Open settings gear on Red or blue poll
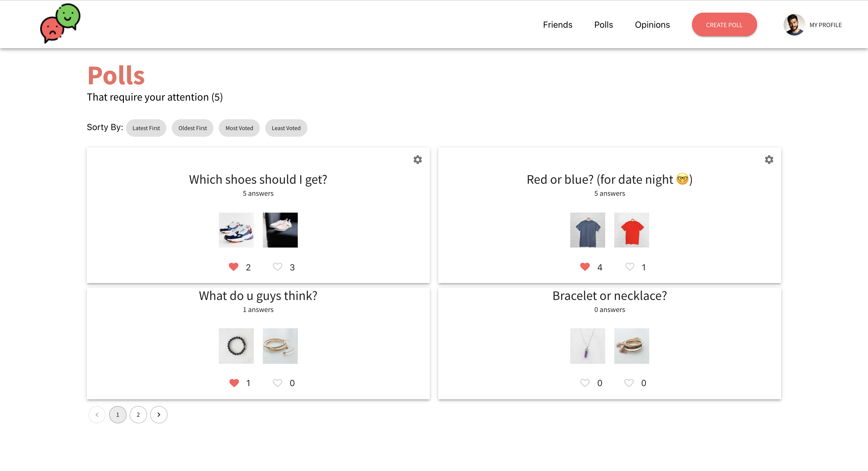This screenshot has height=471, width=868. tap(769, 160)
